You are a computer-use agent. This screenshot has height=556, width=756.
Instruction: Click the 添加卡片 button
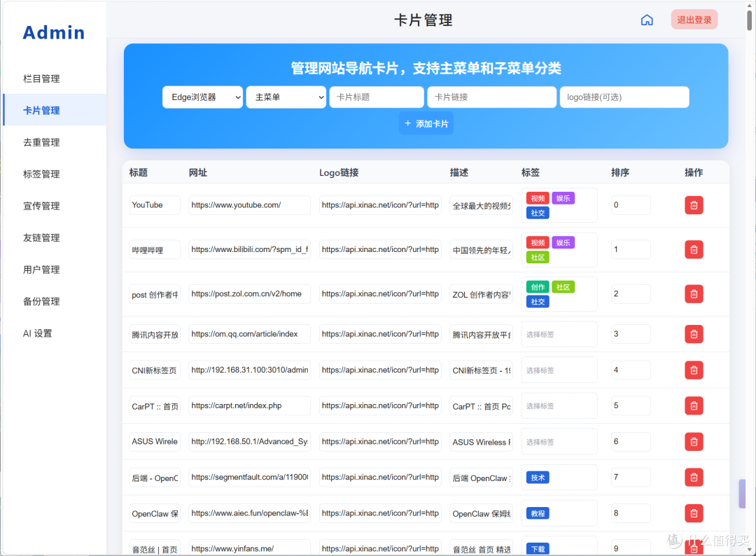[x=426, y=123]
